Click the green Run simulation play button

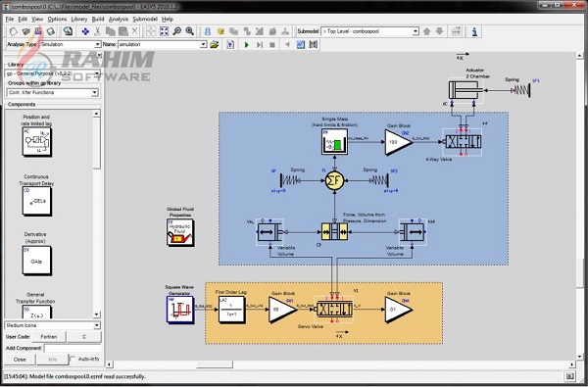click(246, 45)
